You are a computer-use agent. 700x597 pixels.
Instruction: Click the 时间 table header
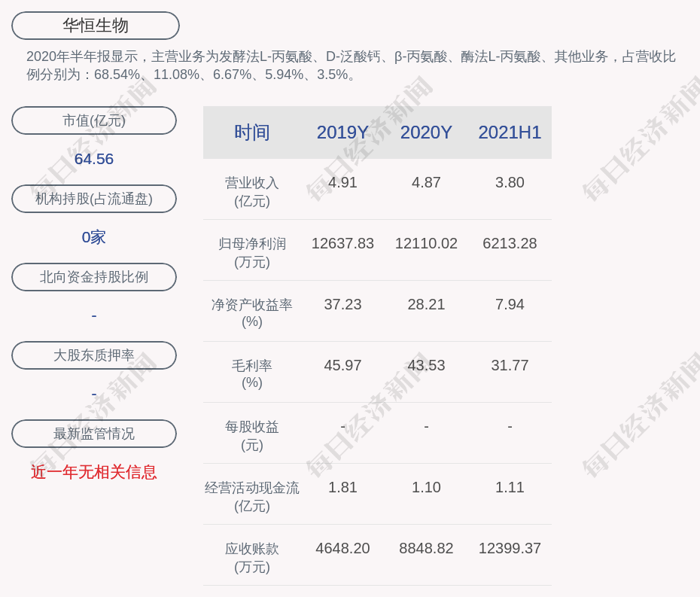251,132
